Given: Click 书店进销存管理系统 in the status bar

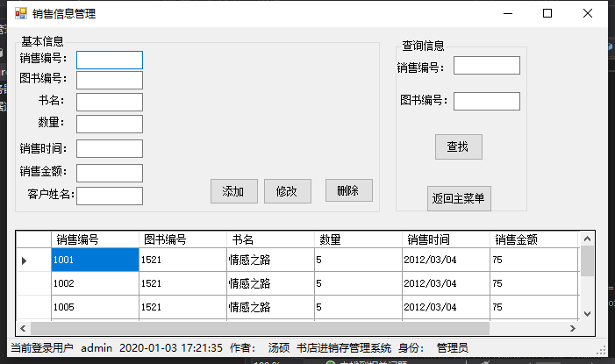Looking at the screenshot, I should tap(344, 348).
